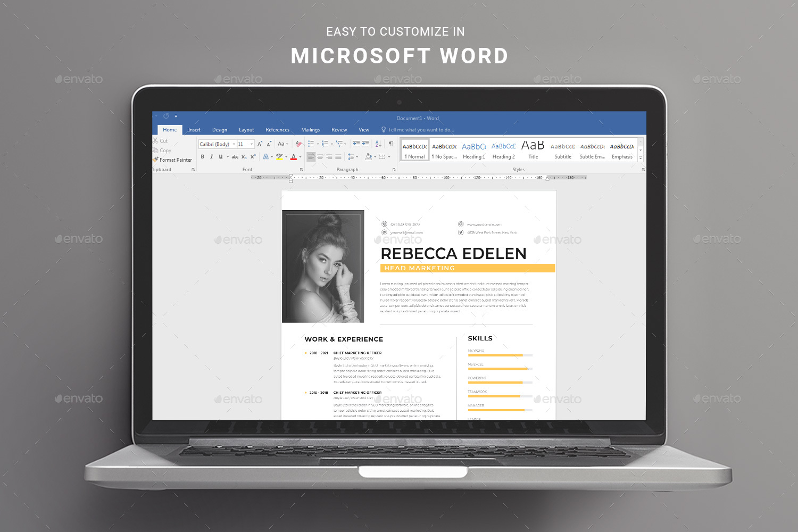This screenshot has height=532, width=798.
Task: Open the Clipboard pane launcher
Action: (x=193, y=170)
